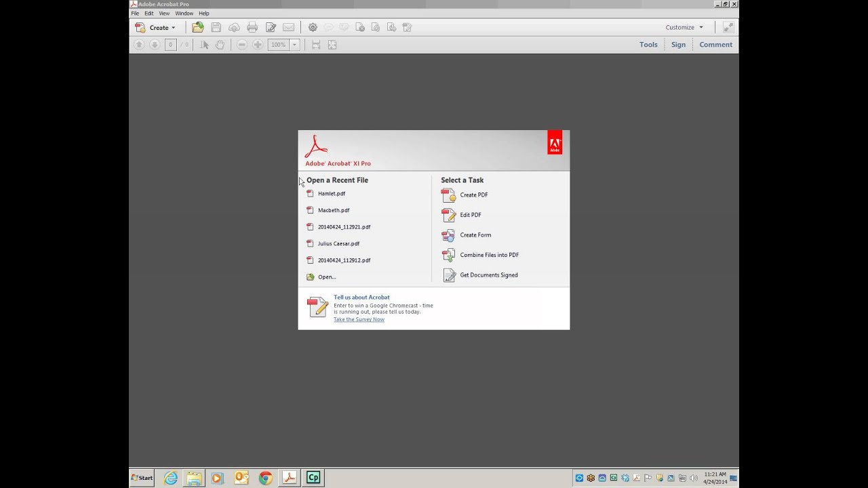Screen dimensions: 868x488
Task: Click the sticky note comment bubble icon
Action: coord(328,27)
